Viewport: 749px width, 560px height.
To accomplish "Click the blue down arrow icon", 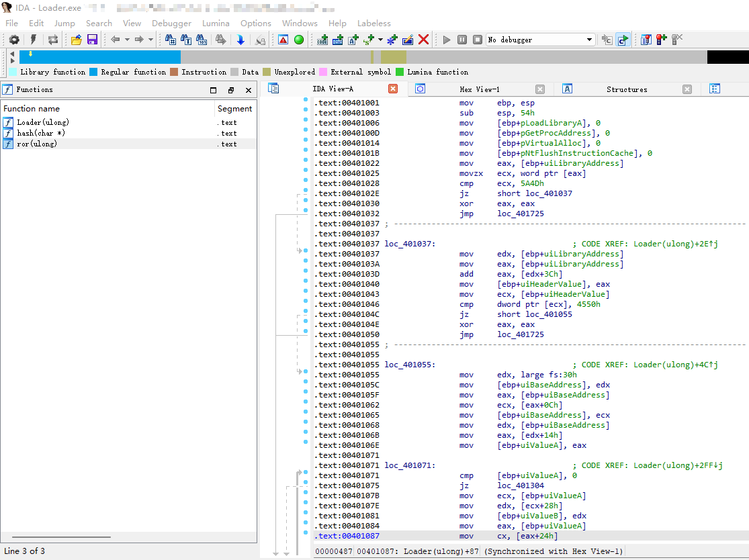I will click(x=240, y=40).
